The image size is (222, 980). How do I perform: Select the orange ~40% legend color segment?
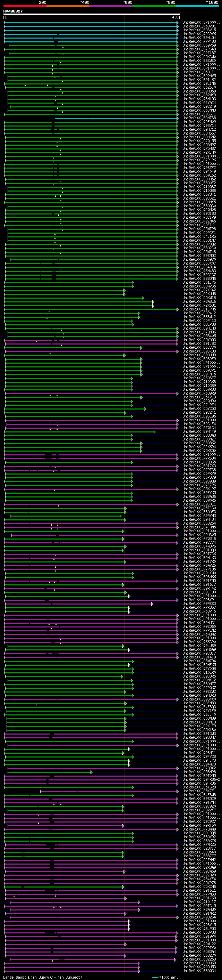(x=68, y=7)
